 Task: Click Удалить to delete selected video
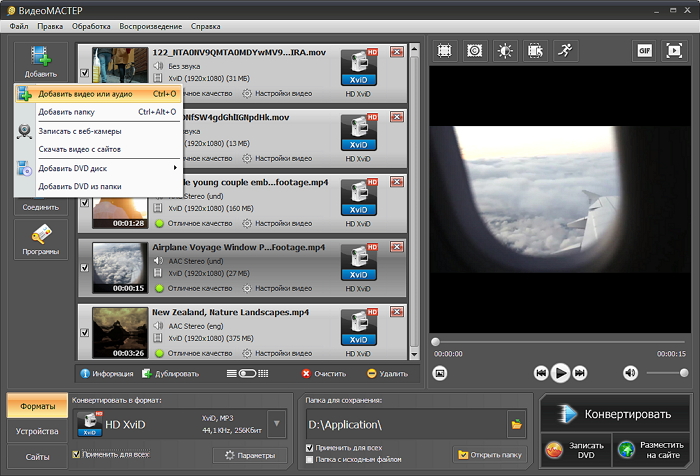pyautogui.click(x=388, y=374)
